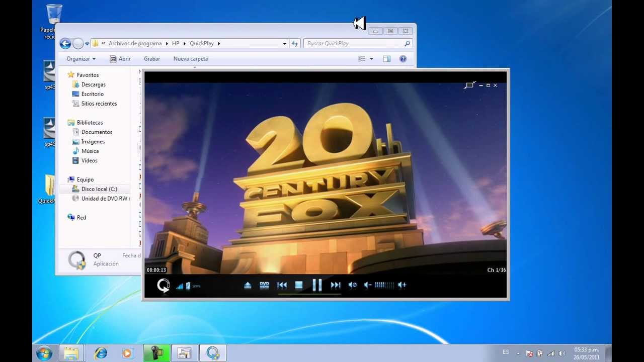Launch Internet Explorer from taskbar
644x362 pixels.
pyautogui.click(x=101, y=353)
